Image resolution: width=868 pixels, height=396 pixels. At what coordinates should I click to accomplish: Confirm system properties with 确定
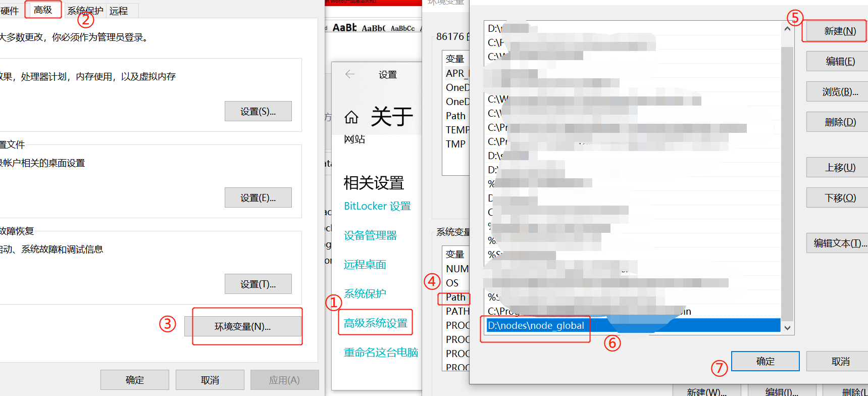coord(135,380)
